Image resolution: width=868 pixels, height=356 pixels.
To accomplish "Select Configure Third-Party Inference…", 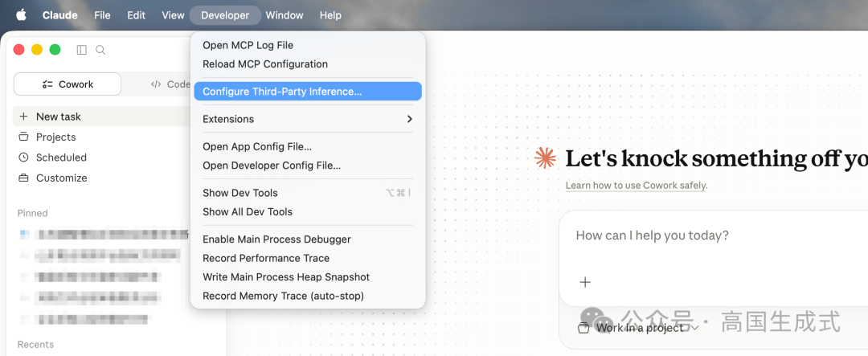I will [x=308, y=92].
